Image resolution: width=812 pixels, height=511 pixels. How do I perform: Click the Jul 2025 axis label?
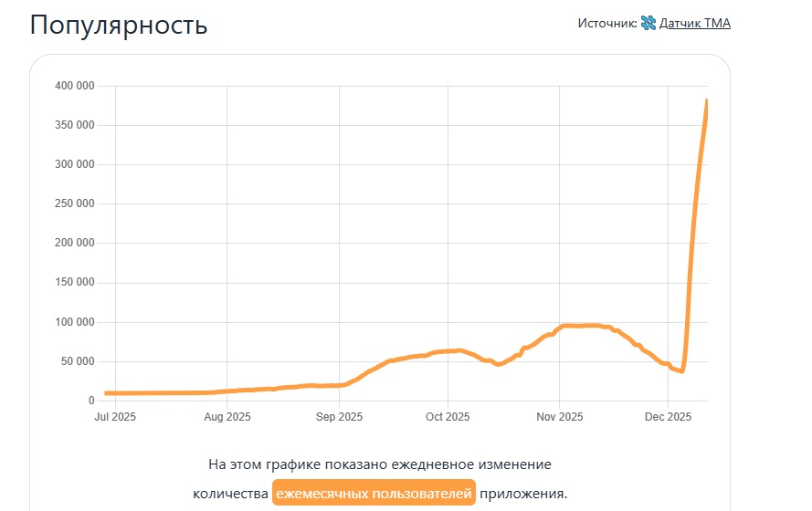[x=114, y=417]
